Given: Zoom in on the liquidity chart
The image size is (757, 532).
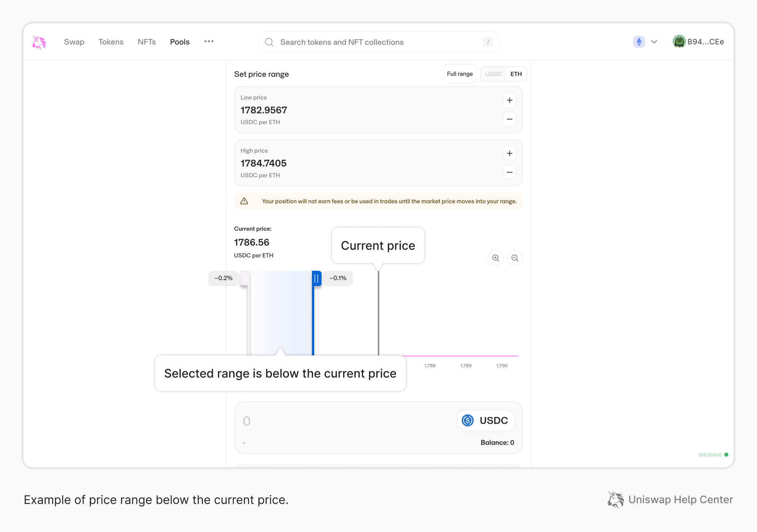Looking at the screenshot, I should pos(496,258).
